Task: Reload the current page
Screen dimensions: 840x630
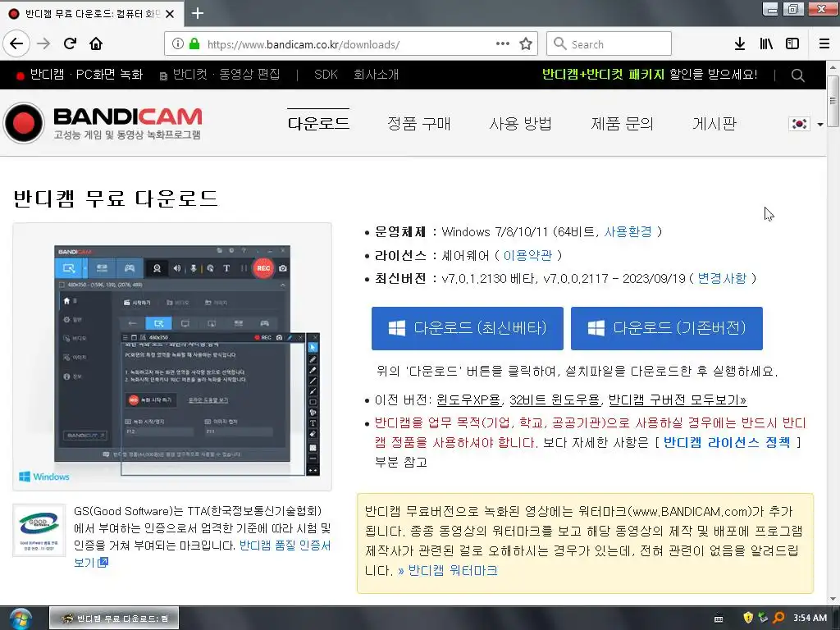Action: [x=70, y=44]
